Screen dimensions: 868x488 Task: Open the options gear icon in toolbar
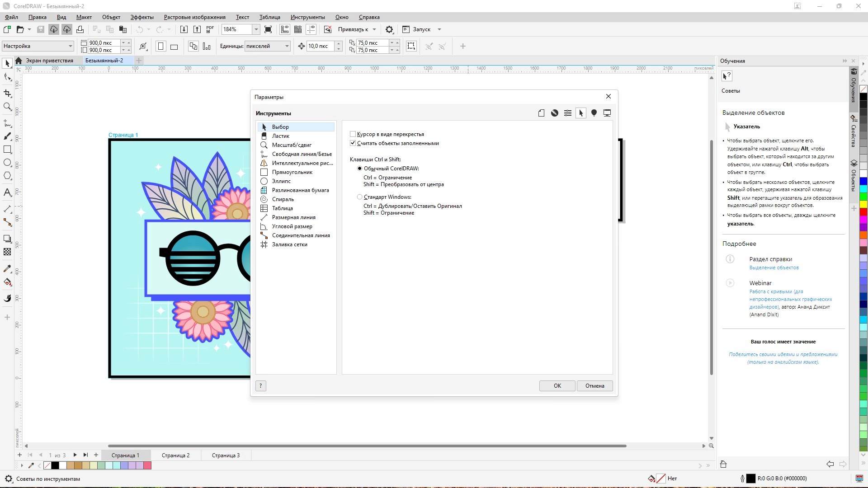(x=389, y=29)
